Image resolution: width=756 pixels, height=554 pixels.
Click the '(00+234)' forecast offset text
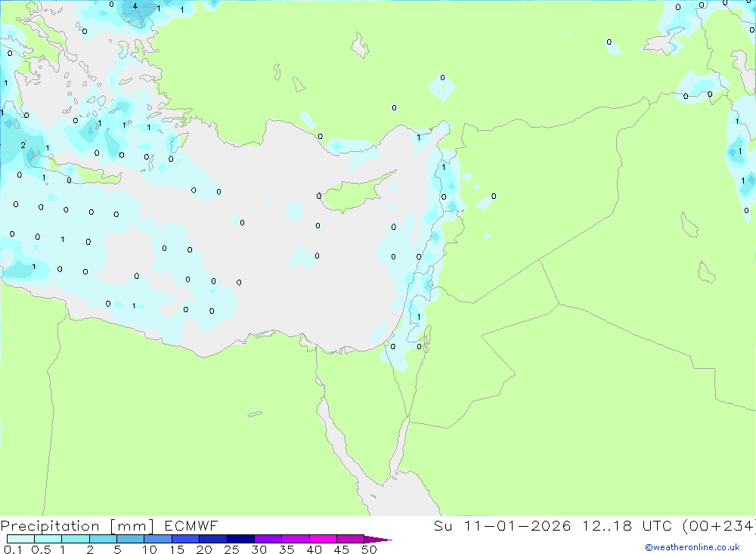point(719,525)
